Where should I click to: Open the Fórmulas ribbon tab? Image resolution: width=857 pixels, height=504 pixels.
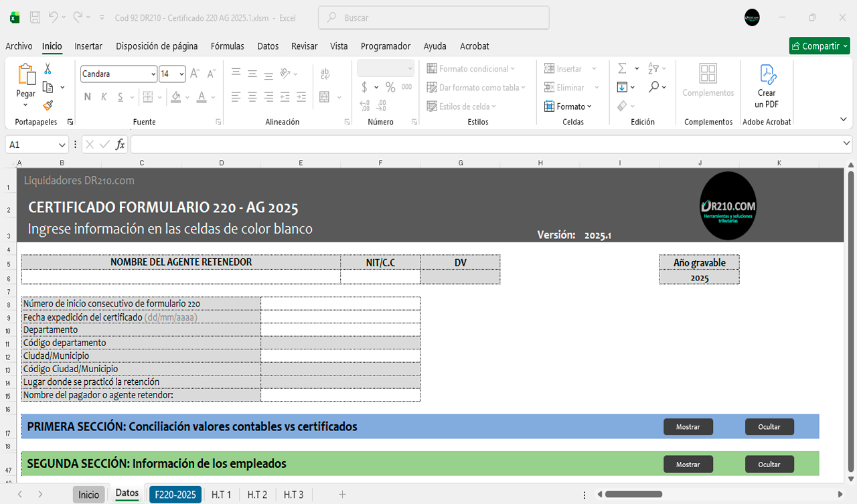[x=227, y=46]
